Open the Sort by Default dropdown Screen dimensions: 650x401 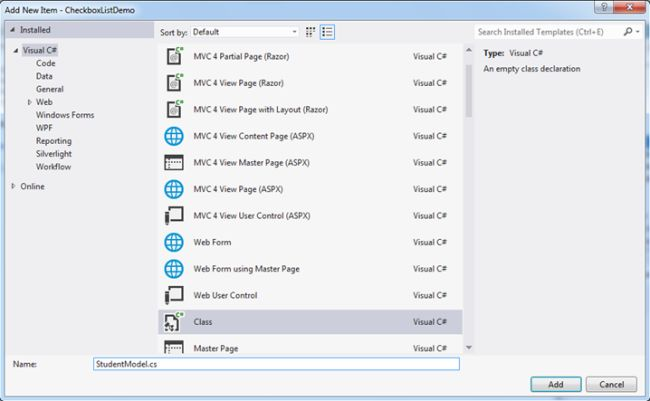(245, 32)
